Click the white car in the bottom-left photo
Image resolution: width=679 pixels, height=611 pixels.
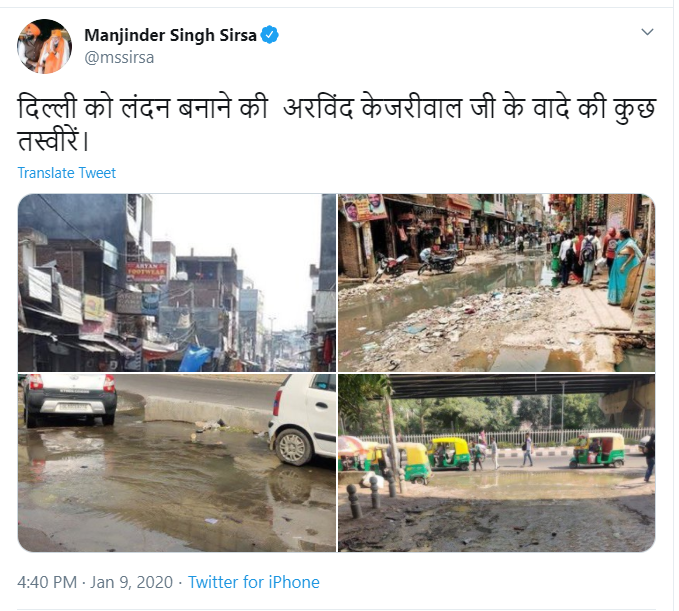point(303,418)
